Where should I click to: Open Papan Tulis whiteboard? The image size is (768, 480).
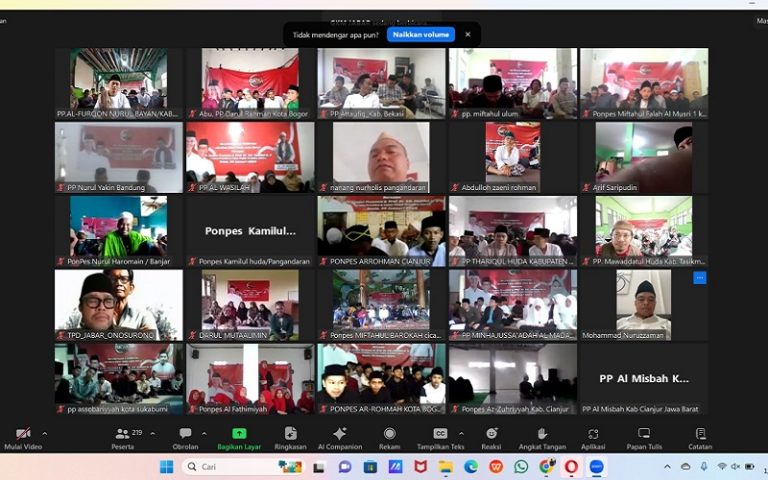click(644, 437)
